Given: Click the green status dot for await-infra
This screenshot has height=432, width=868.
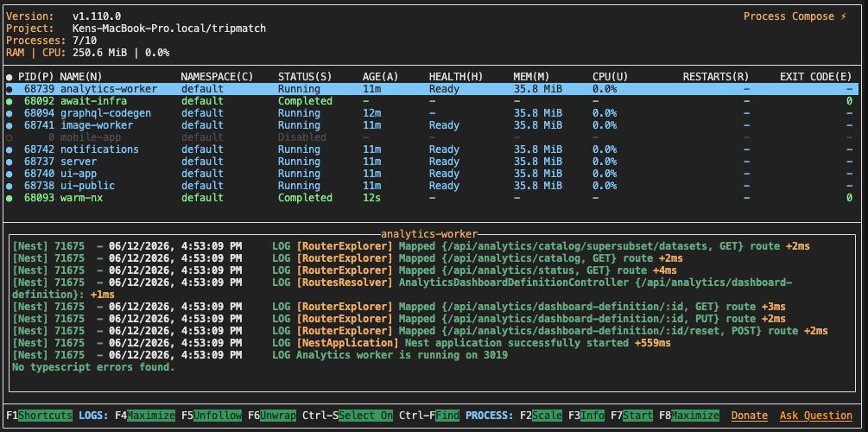Looking at the screenshot, I should coord(9,101).
